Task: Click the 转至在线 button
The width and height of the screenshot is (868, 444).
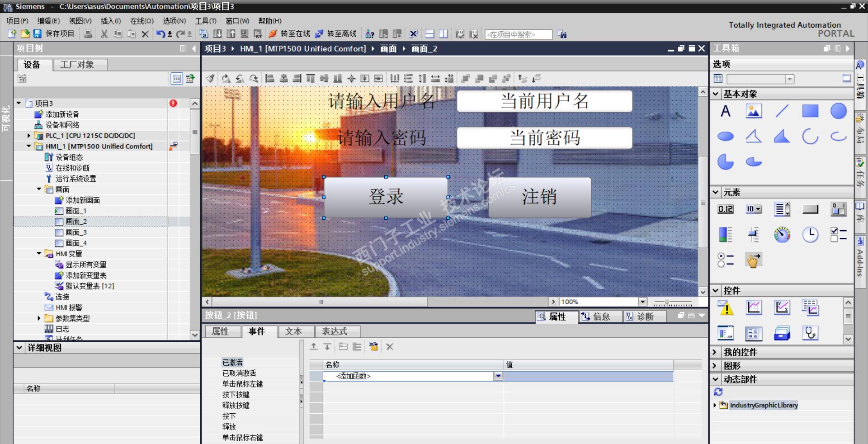Action: [289, 34]
